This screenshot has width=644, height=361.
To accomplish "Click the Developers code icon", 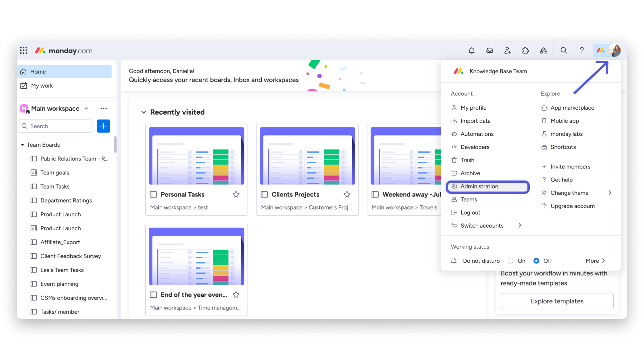I will [454, 147].
